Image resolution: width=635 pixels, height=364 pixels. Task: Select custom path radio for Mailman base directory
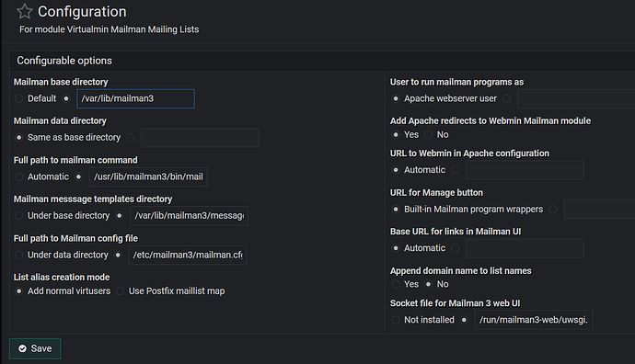(66, 98)
